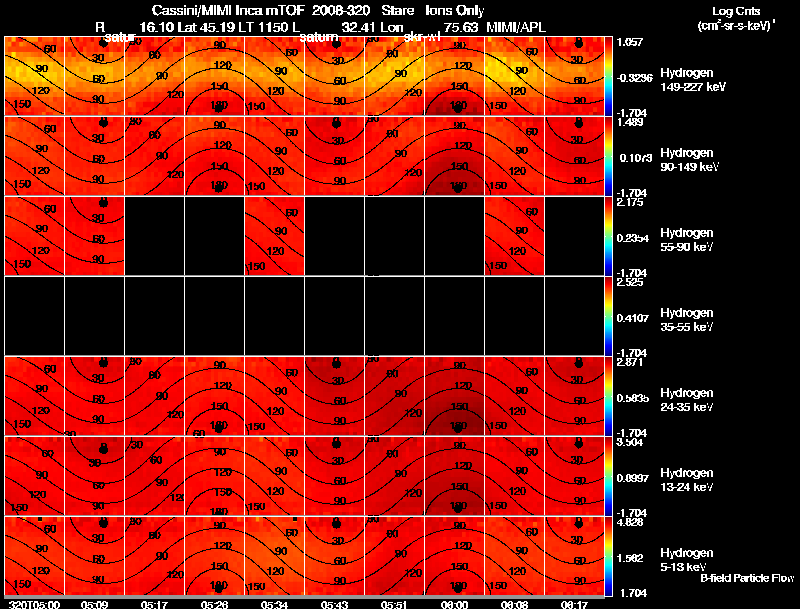Open the 24-35 keV panel in the 06:00 column

pos(455,396)
